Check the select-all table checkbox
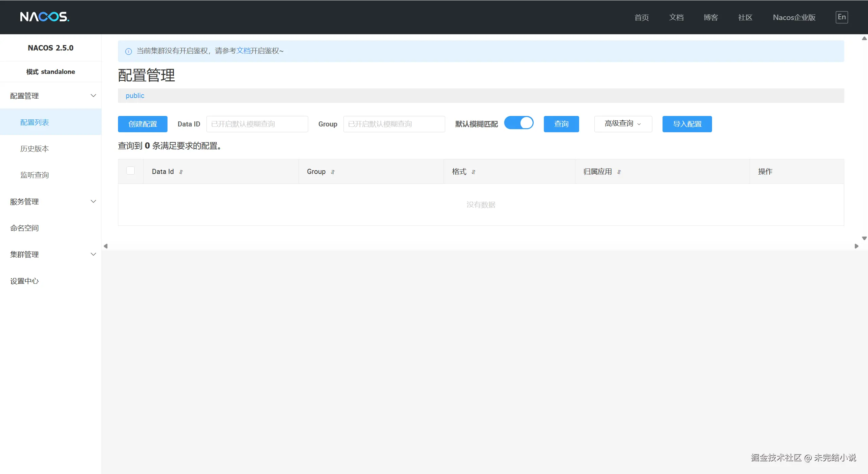Viewport: 868px width, 474px height. pyautogui.click(x=131, y=171)
